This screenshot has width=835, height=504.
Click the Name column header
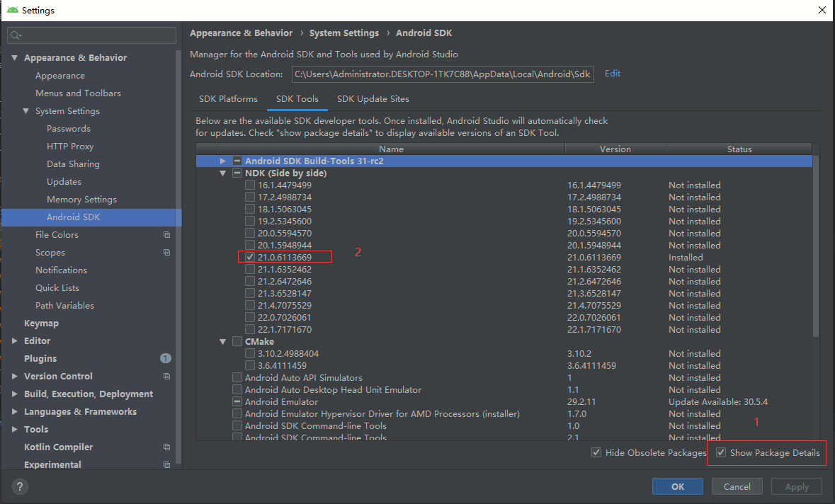(x=391, y=149)
